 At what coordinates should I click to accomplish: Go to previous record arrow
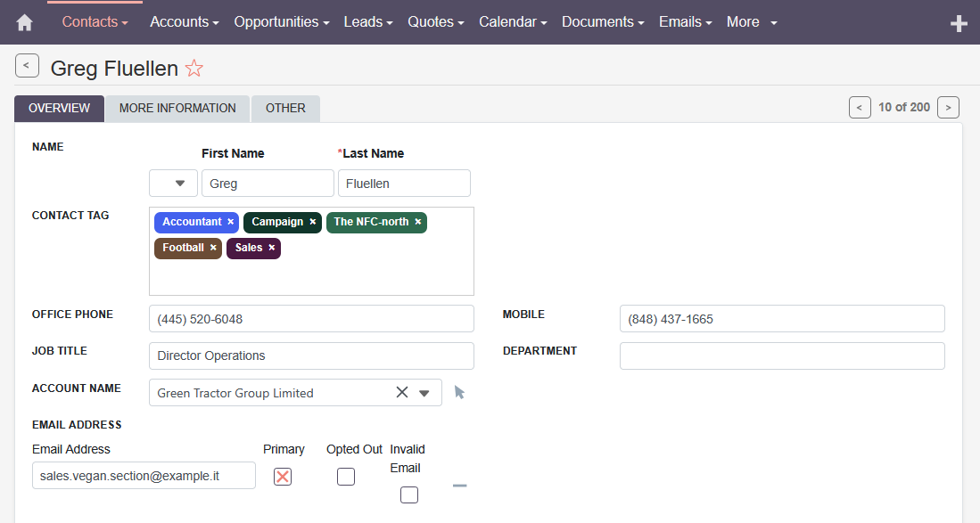pyautogui.click(x=860, y=107)
